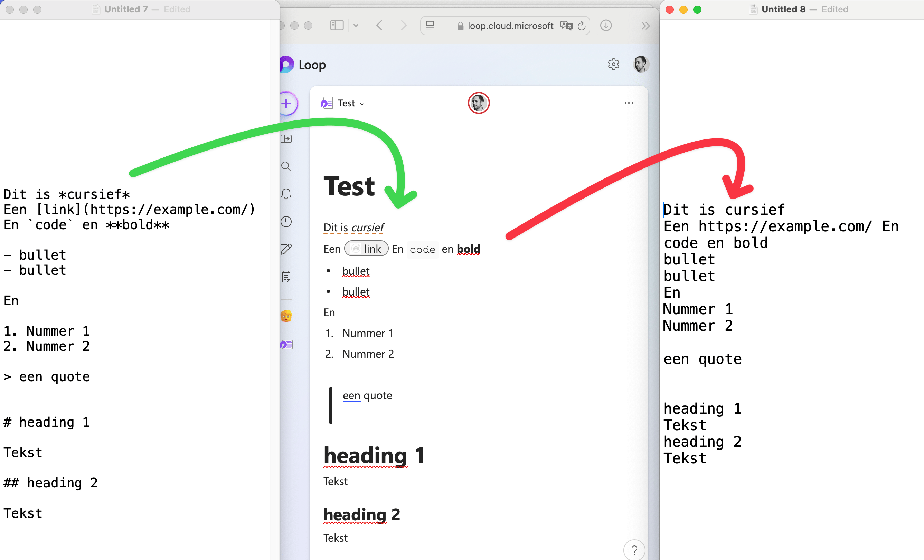Open the profile avatar in the Loop header
Image resolution: width=924 pixels, height=560 pixels.
[641, 65]
